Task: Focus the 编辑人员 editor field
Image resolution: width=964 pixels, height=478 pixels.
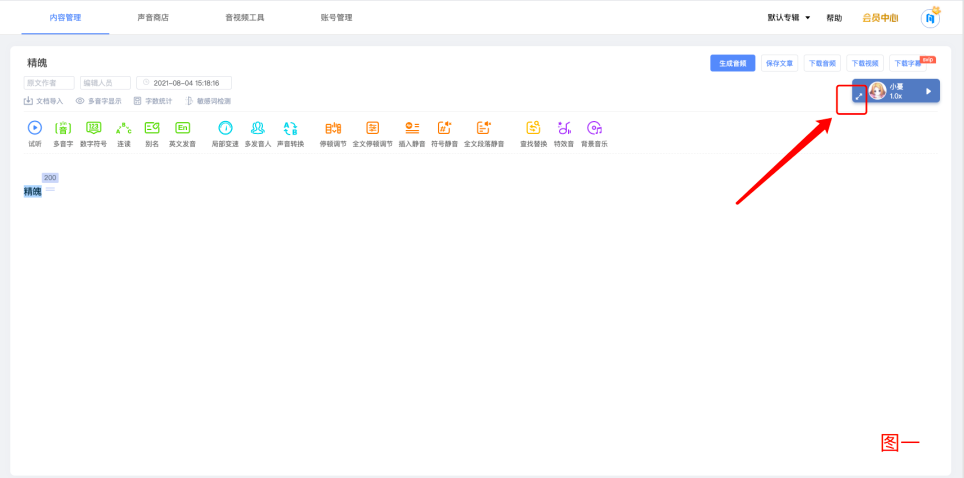Action: 105,82
